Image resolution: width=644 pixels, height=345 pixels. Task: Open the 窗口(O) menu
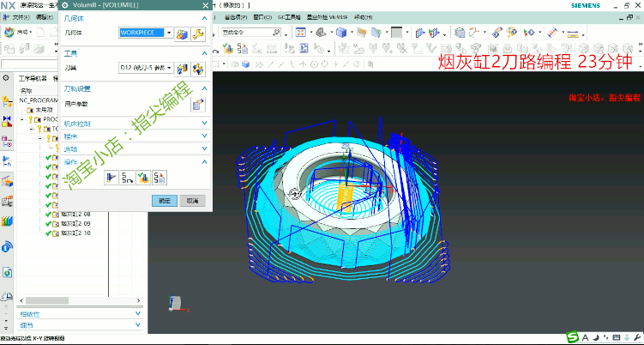pos(262,17)
